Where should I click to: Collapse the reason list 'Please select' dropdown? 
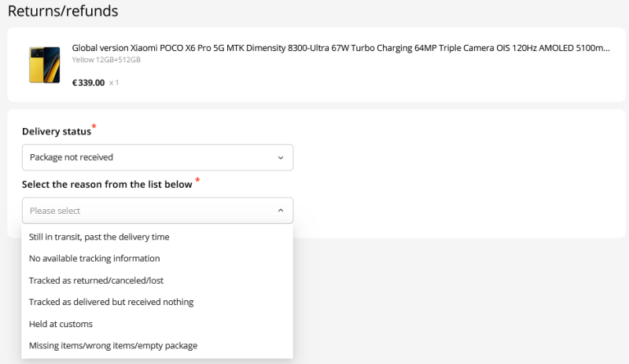(x=158, y=211)
